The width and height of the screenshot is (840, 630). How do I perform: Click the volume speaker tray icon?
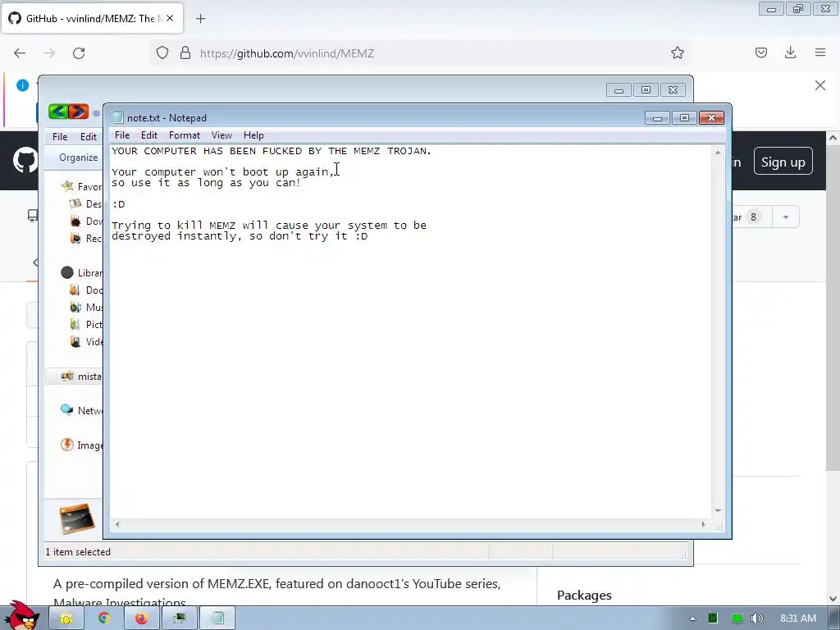pyautogui.click(x=757, y=619)
